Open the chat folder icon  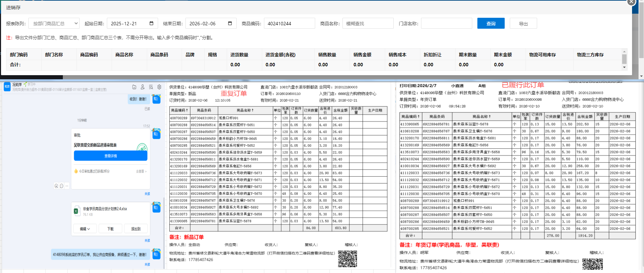[134, 87]
